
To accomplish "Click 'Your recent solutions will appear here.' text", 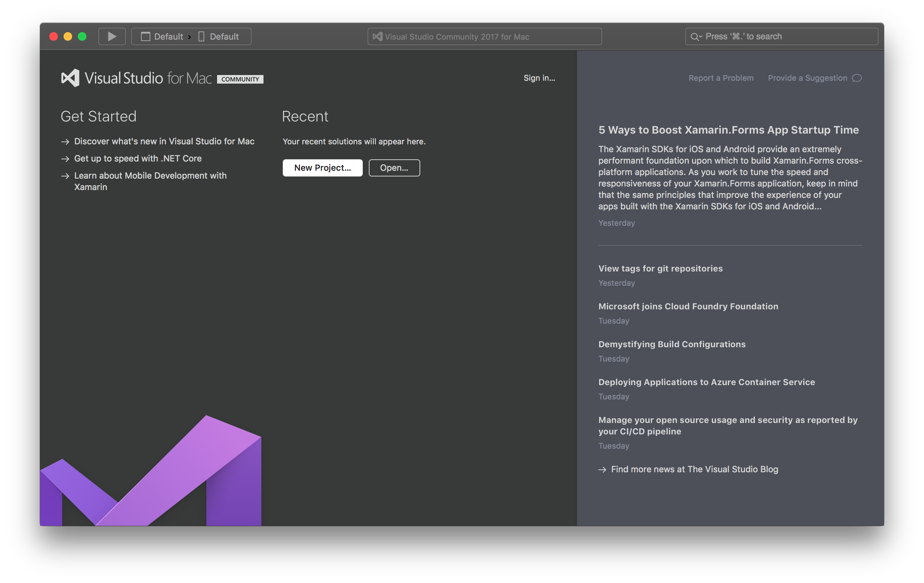I will click(354, 141).
